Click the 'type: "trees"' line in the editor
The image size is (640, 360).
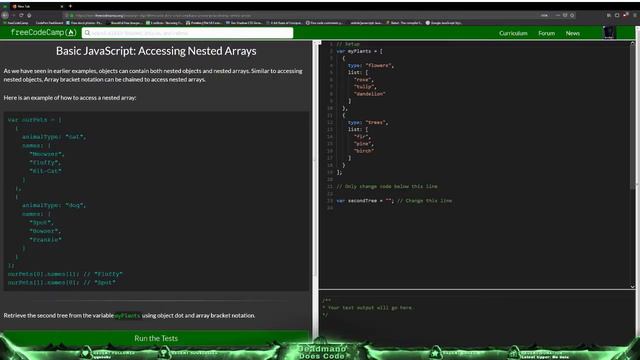click(368, 122)
